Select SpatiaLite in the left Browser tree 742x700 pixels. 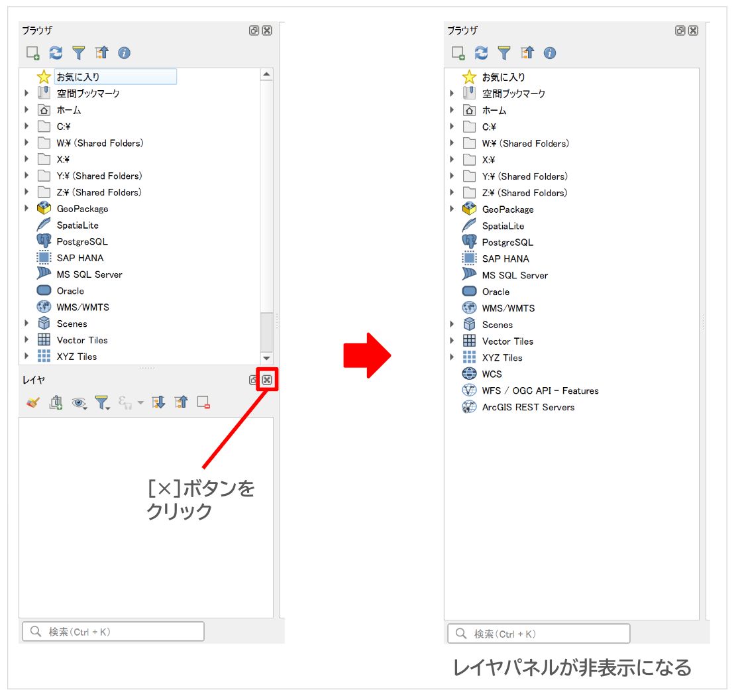pos(78,225)
